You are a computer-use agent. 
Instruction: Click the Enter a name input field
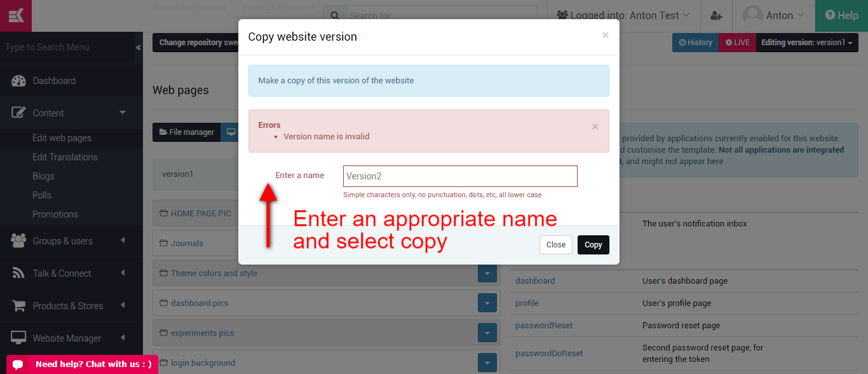[460, 176]
